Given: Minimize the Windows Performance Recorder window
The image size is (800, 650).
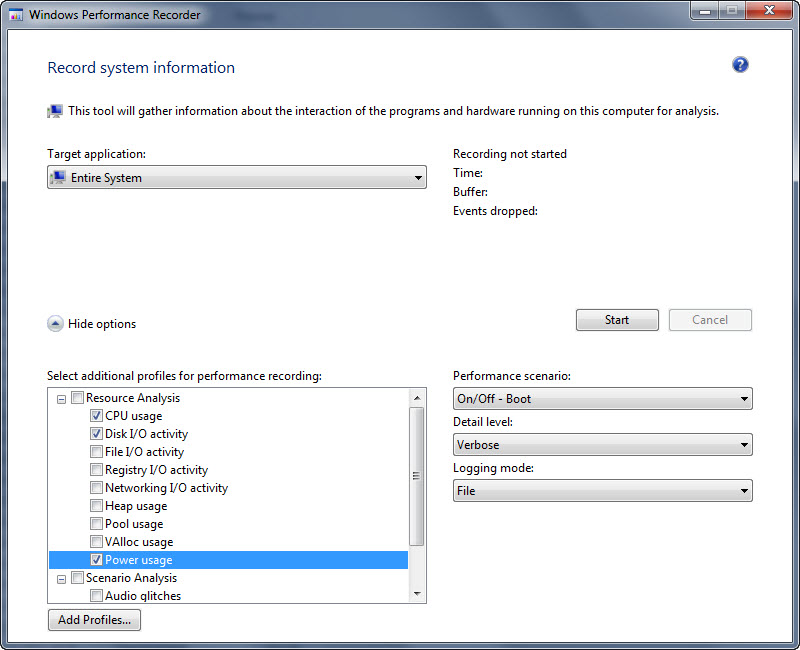Looking at the screenshot, I should click(x=705, y=10).
